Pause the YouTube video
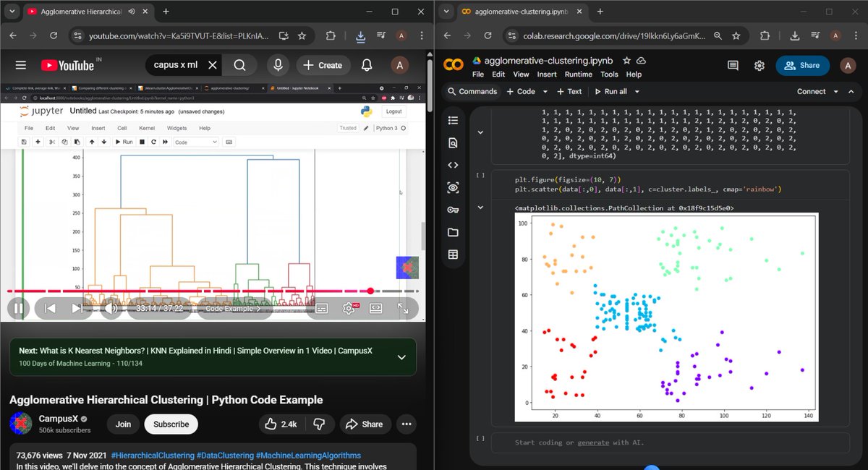This screenshot has height=470, width=868. coord(18,308)
